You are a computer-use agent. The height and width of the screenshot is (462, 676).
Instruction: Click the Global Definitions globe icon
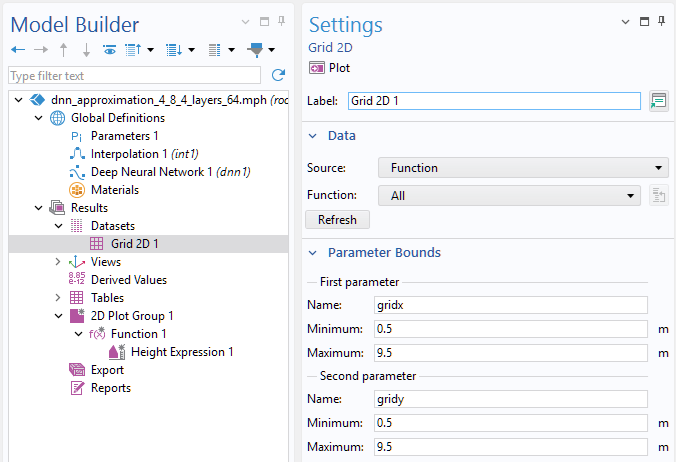coord(58,118)
